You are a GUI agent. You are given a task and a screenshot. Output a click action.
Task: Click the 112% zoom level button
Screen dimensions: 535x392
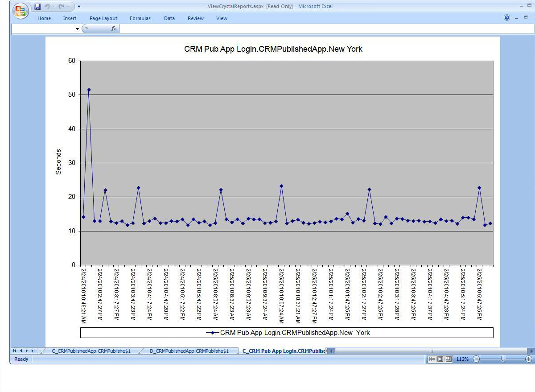462,359
